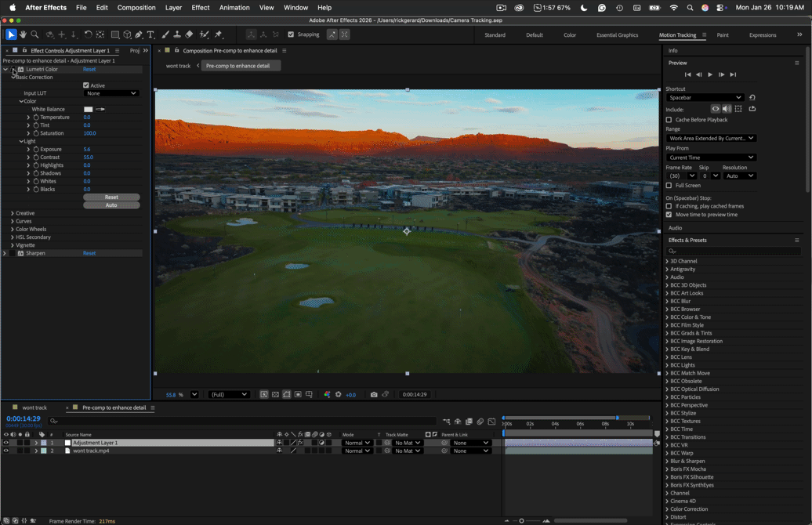Hide the wont track.mp4 layer
Image resolution: width=812 pixels, height=525 pixels.
pyautogui.click(x=5, y=451)
